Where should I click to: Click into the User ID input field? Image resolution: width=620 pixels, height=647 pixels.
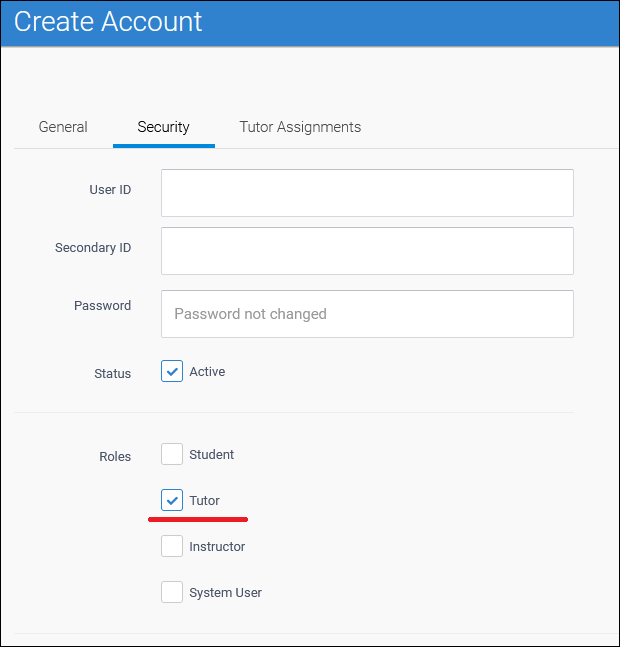[367, 193]
